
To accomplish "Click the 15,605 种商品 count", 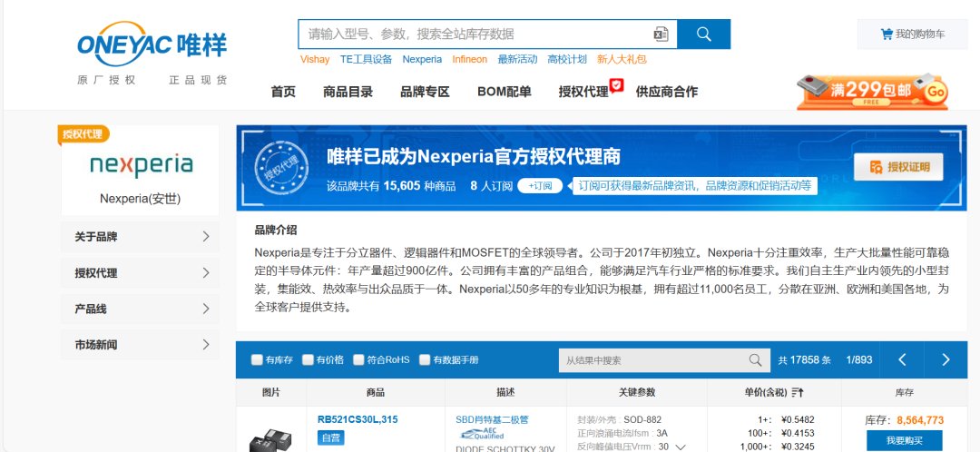I will (419, 186).
